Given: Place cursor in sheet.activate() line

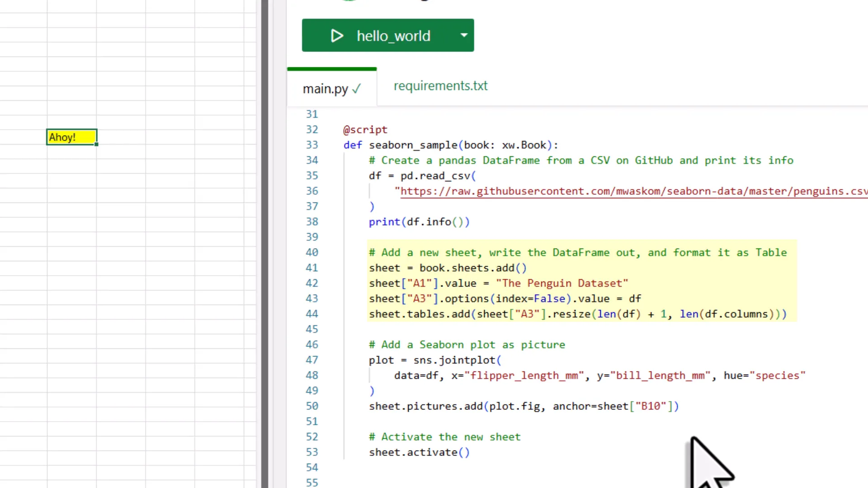Looking at the screenshot, I should 419,452.
